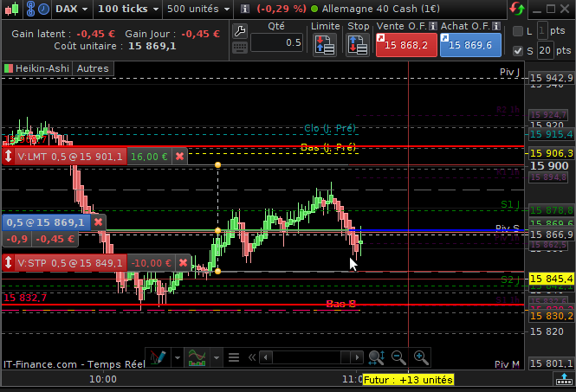Click the scrollbar right arrow
Screen dimensions: 576x392
(x=357, y=357)
